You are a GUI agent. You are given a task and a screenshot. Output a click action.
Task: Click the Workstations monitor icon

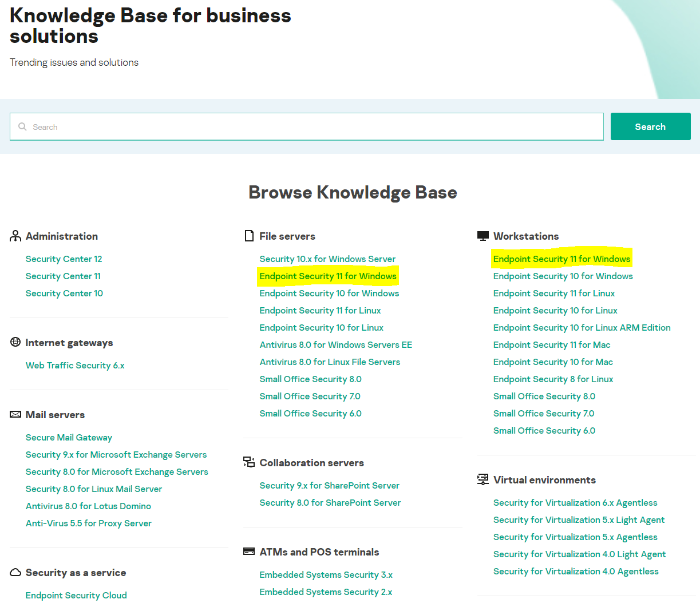(x=483, y=236)
